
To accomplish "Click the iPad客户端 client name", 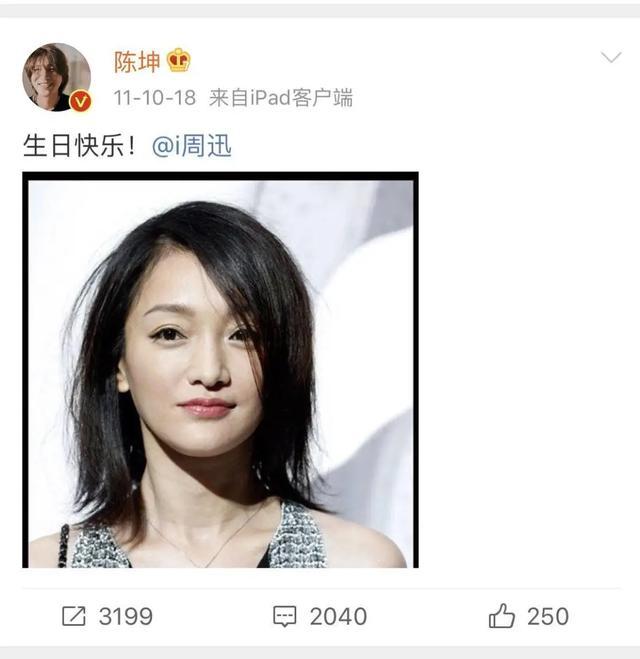I will click(x=301, y=98).
